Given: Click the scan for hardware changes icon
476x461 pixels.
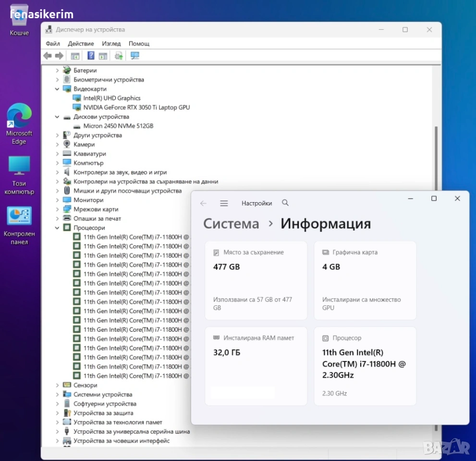Looking at the screenshot, I should tap(135, 56).
